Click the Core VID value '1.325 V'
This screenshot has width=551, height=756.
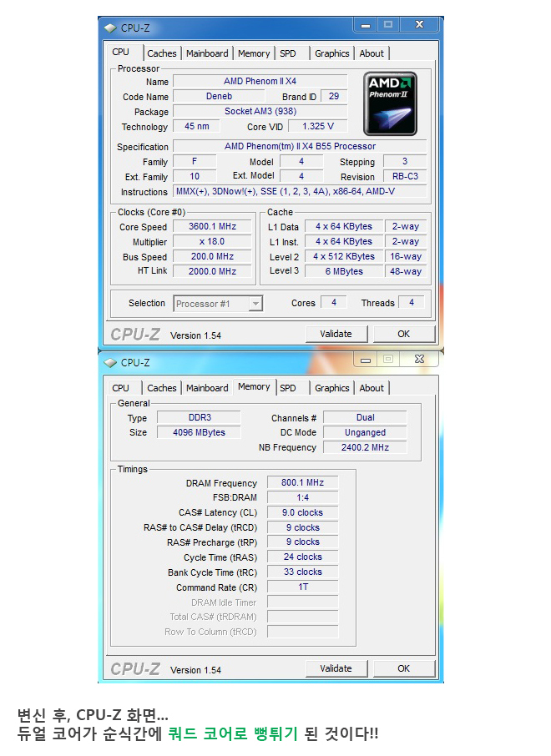click(x=318, y=126)
